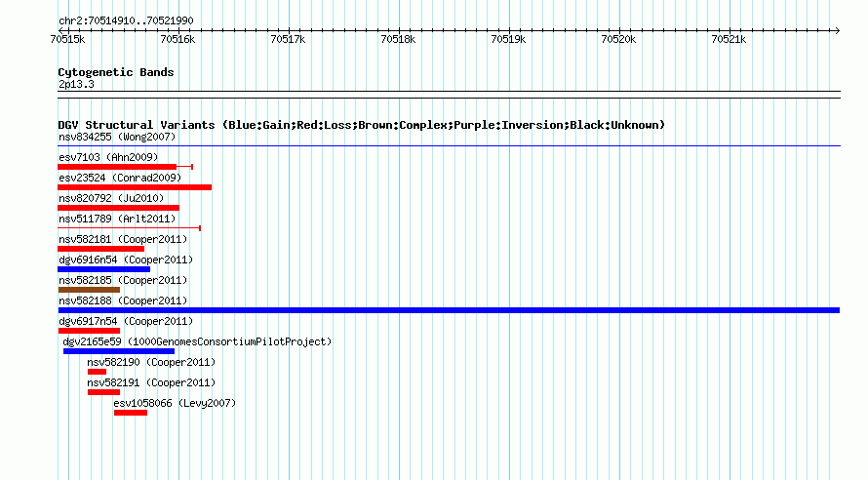Click the red esv1058066 loss bar
Viewport: 868px width, 480px height.
coord(131,413)
